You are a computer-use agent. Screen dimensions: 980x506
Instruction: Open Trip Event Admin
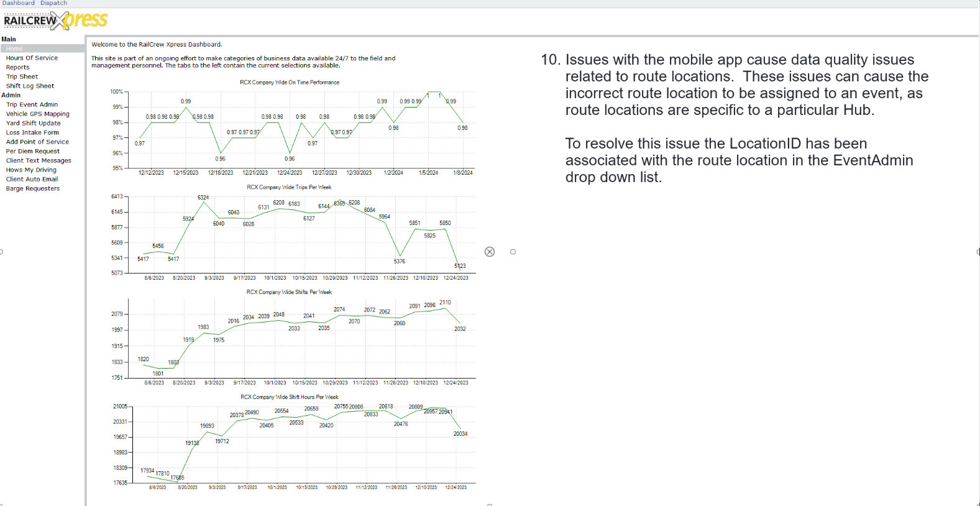pyautogui.click(x=32, y=104)
